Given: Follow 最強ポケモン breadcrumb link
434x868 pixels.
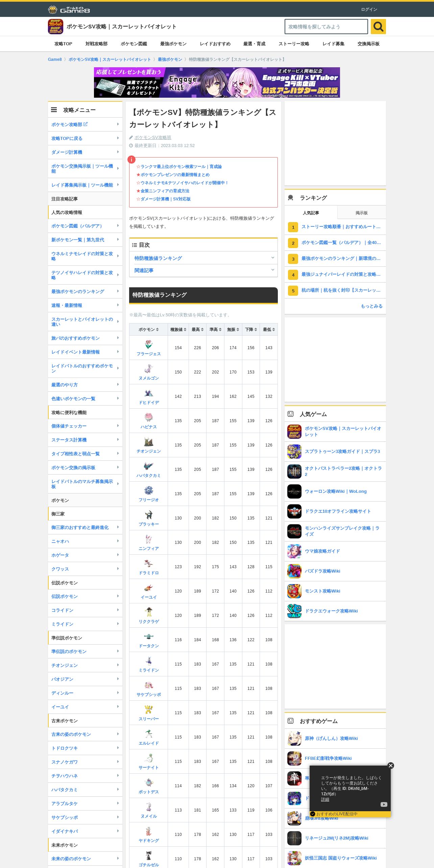Looking at the screenshot, I should click(x=170, y=59).
